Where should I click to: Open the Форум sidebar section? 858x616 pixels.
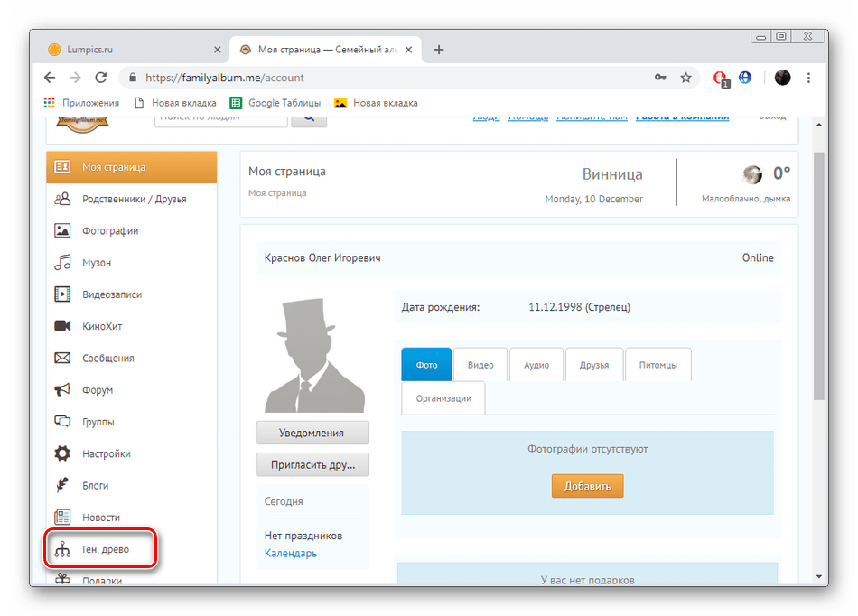[x=131, y=389]
